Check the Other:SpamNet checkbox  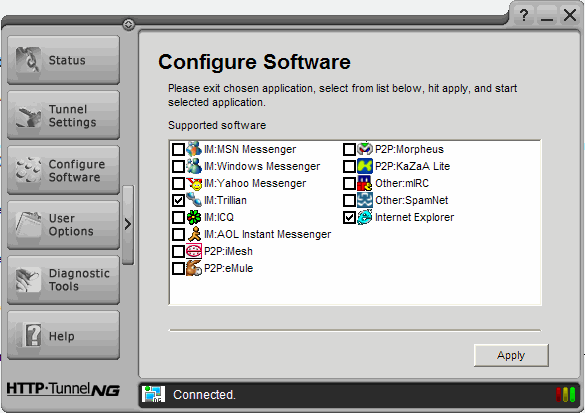pos(349,200)
